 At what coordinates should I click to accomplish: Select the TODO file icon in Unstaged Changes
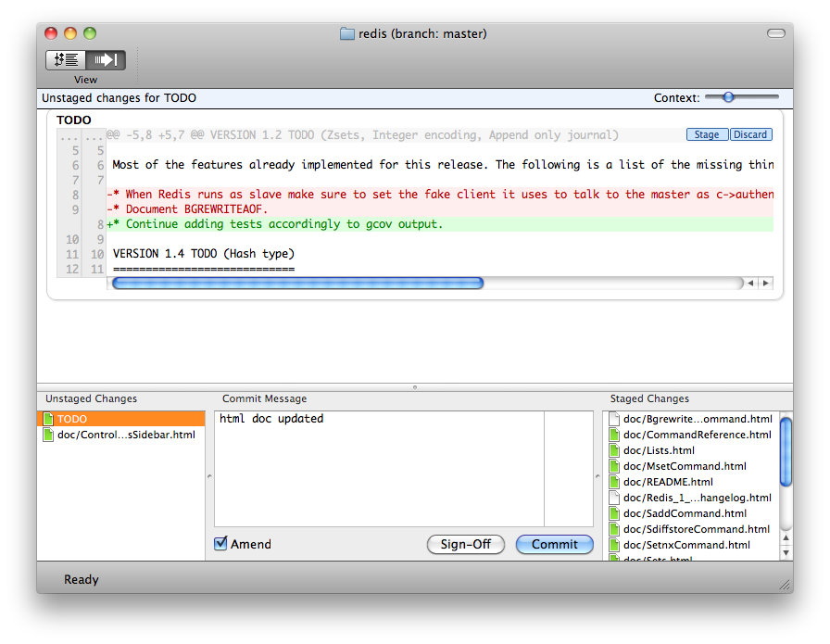(x=48, y=419)
